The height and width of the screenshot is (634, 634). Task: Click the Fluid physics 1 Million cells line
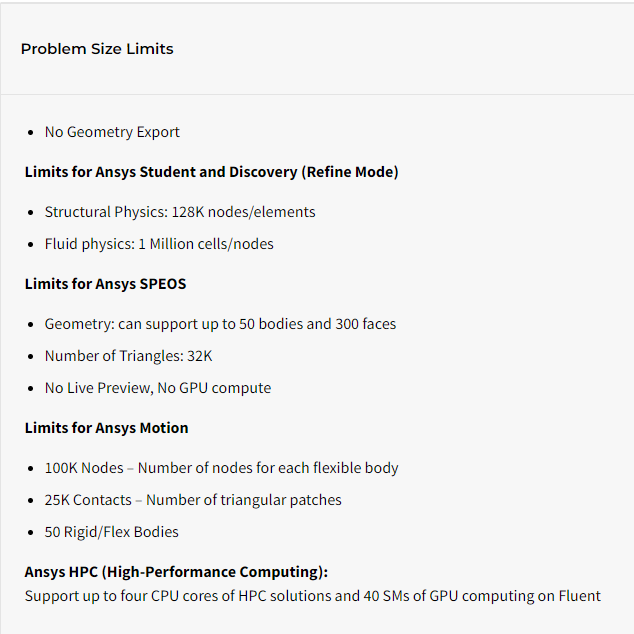point(159,244)
